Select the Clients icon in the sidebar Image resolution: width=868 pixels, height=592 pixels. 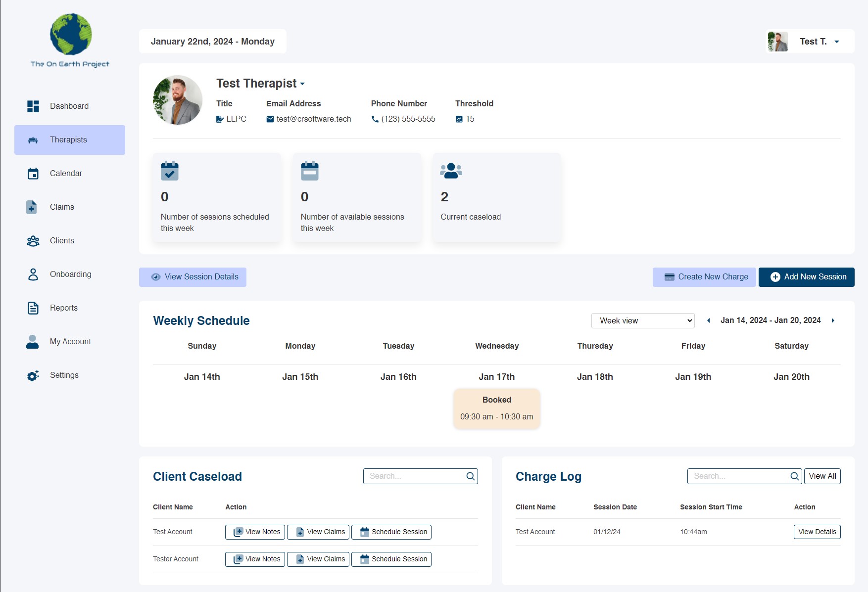tap(33, 241)
